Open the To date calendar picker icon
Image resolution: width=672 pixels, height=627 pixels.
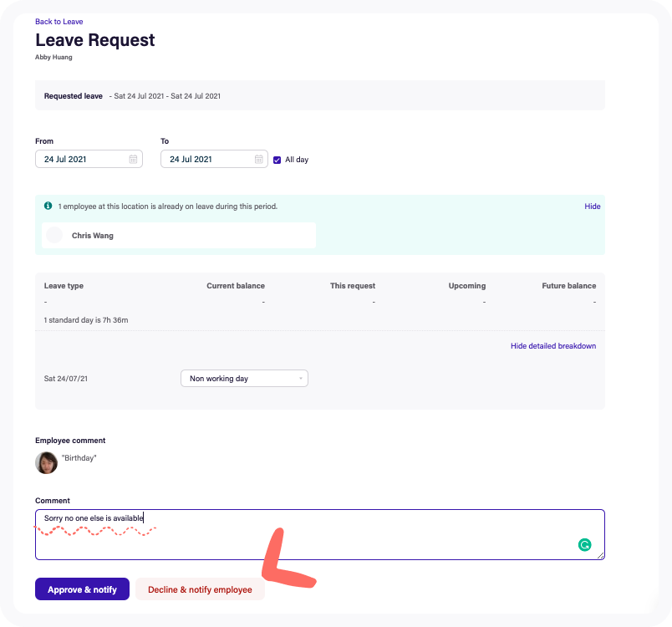[258, 159]
